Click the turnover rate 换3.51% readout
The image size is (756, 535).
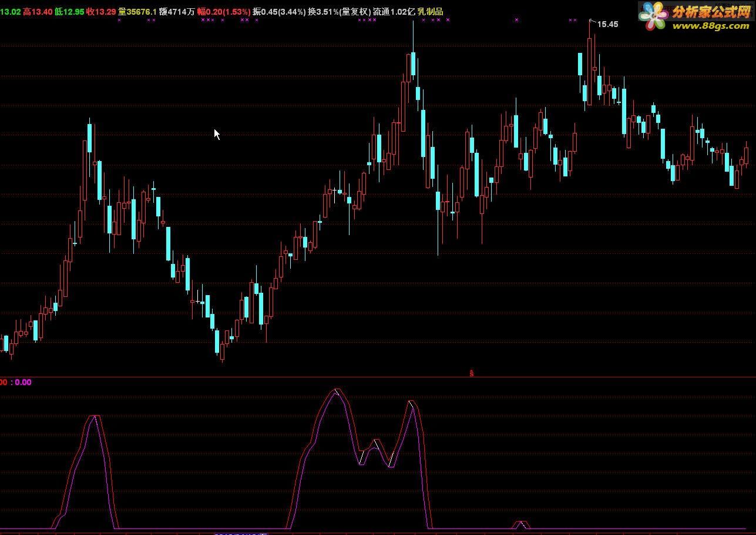click(x=324, y=11)
